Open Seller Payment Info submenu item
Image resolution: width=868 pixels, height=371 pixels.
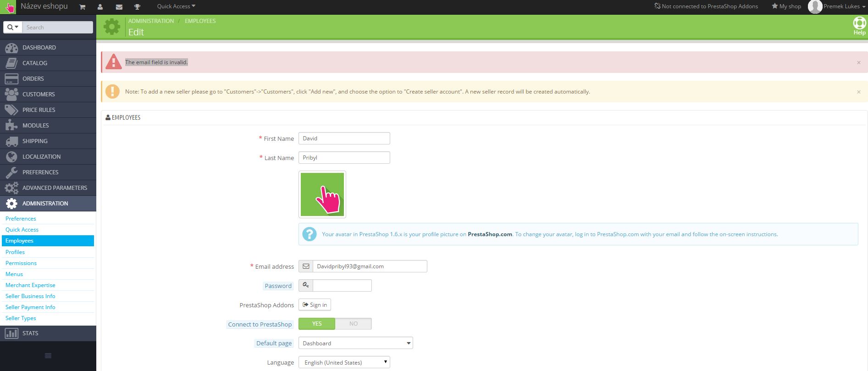[x=30, y=307]
